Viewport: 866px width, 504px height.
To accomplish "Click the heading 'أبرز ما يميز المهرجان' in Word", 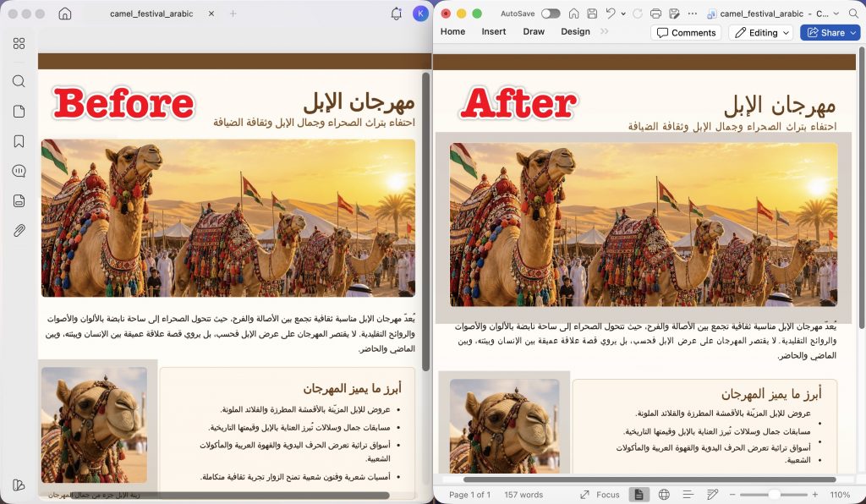I will (771, 393).
